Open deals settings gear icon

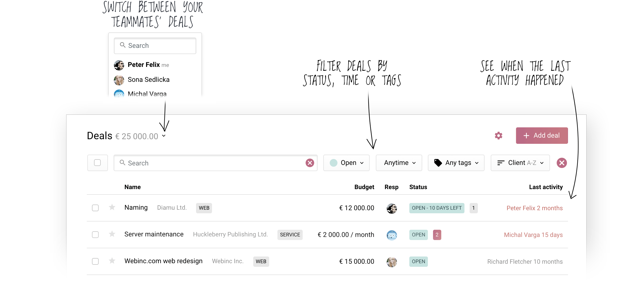click(x=498, y=136)
